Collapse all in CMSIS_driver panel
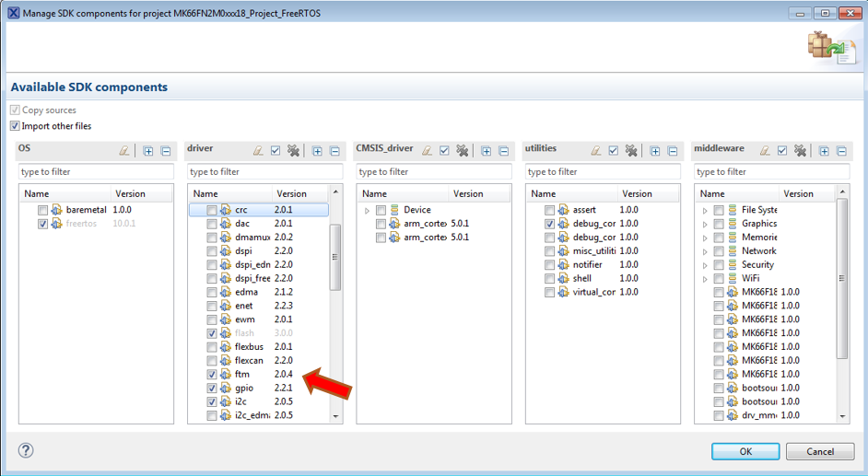 click(503, 151)
